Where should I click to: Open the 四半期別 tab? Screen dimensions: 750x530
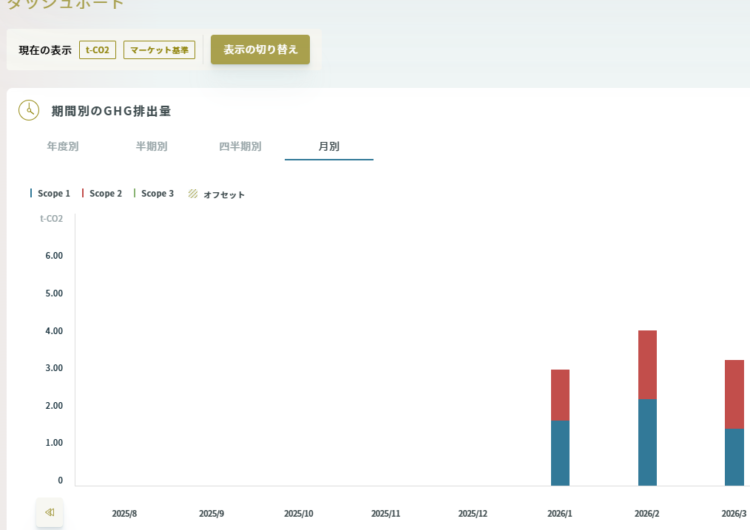pyautogui.click(x=240, y=146)
